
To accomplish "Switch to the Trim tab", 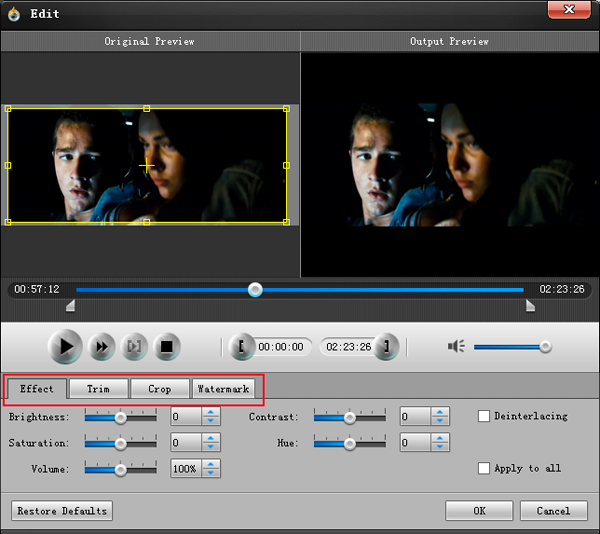I will coord(98,389).
